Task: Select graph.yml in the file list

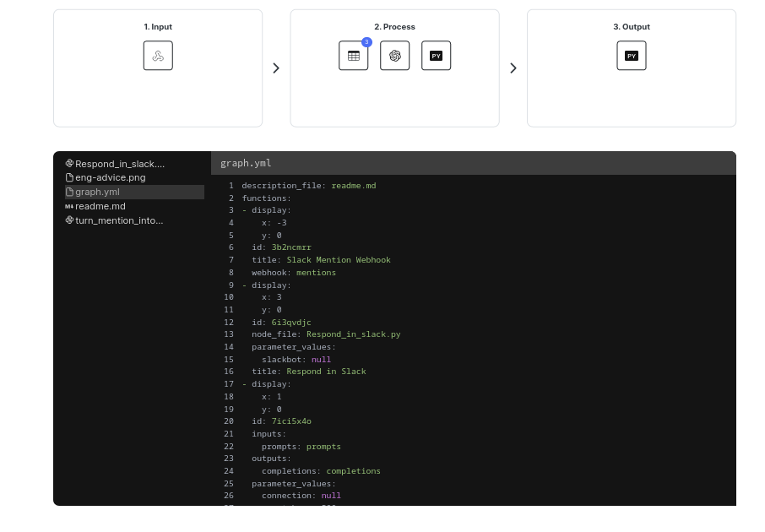Action: pos(134,192)
